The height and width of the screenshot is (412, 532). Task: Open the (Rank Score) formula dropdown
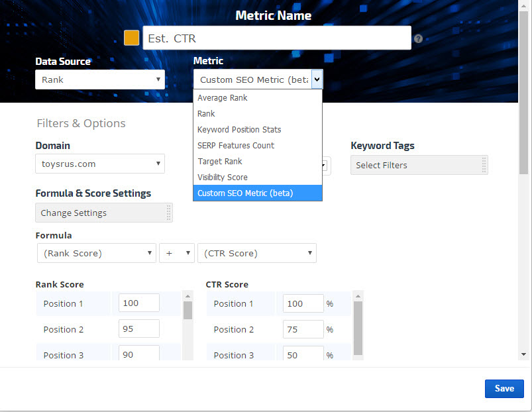95,253
